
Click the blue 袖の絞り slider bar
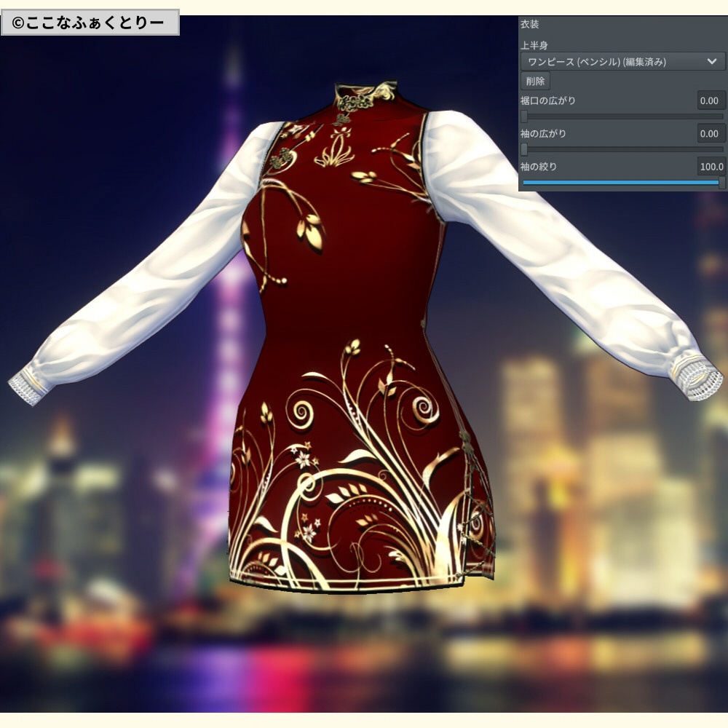(x=622, y=182)
